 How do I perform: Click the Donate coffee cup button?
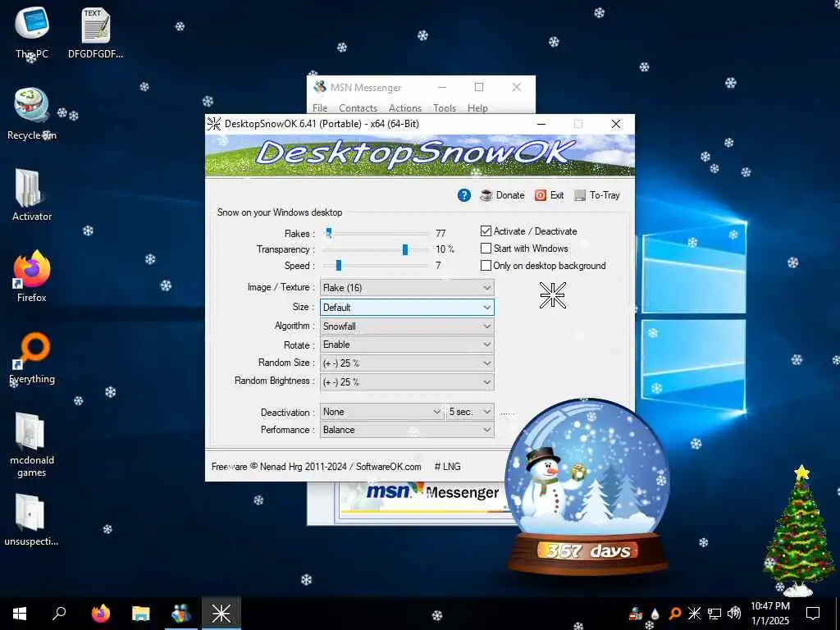click(502, 195)
